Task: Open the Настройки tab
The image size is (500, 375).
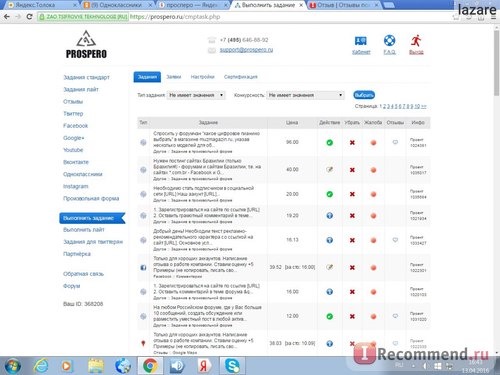Action: click(202, 77)
